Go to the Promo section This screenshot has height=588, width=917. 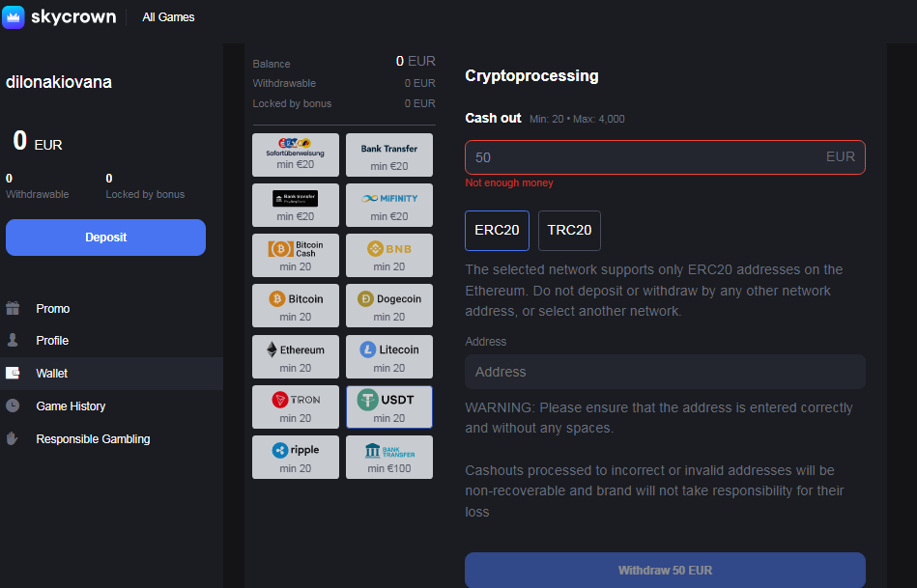point(53,309)
